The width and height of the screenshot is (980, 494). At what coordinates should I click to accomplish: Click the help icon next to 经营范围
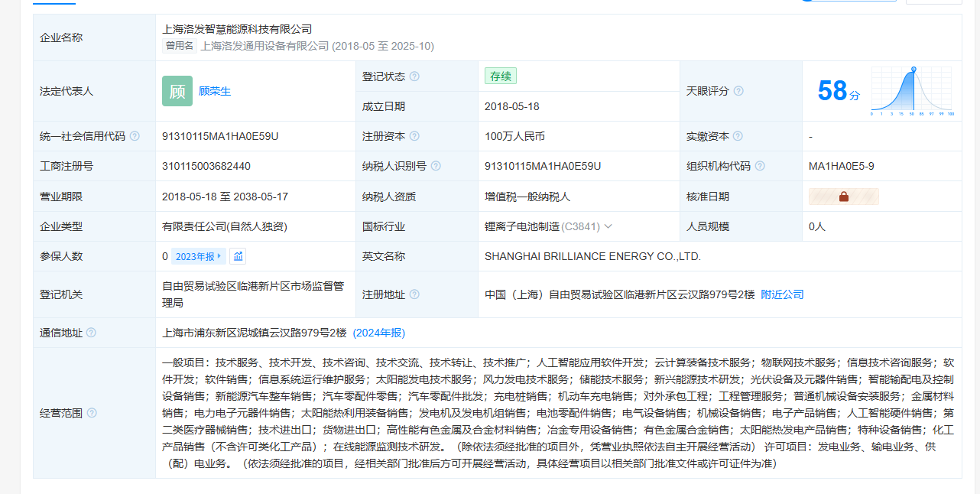pos(92,413)
